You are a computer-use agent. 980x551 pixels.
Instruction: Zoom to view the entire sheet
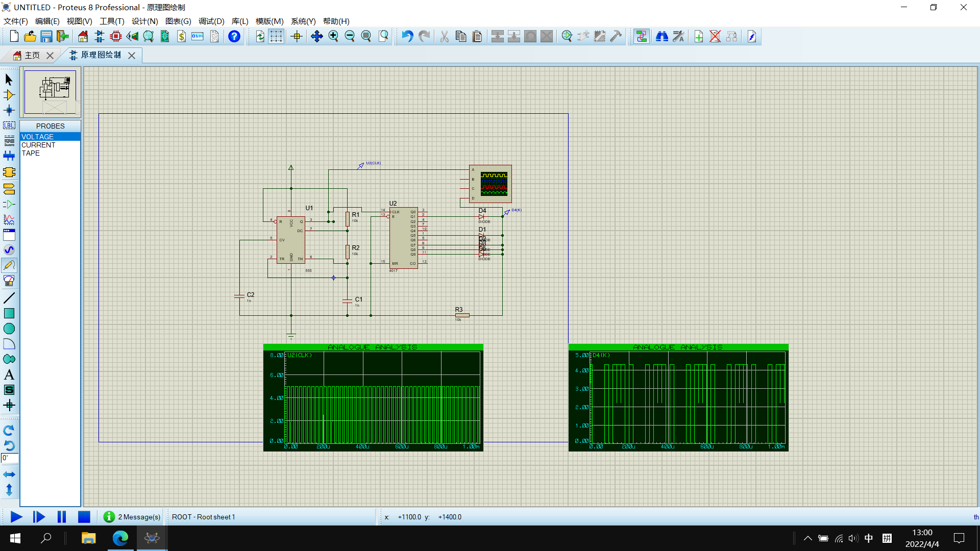point(366,36)
